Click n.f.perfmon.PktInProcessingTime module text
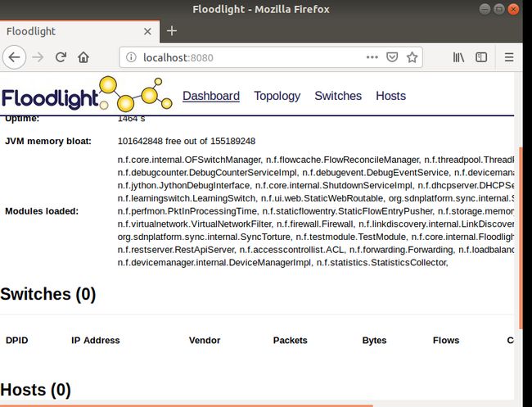The width and height of the screenshot is (532, 407). [x=187, y=210]
